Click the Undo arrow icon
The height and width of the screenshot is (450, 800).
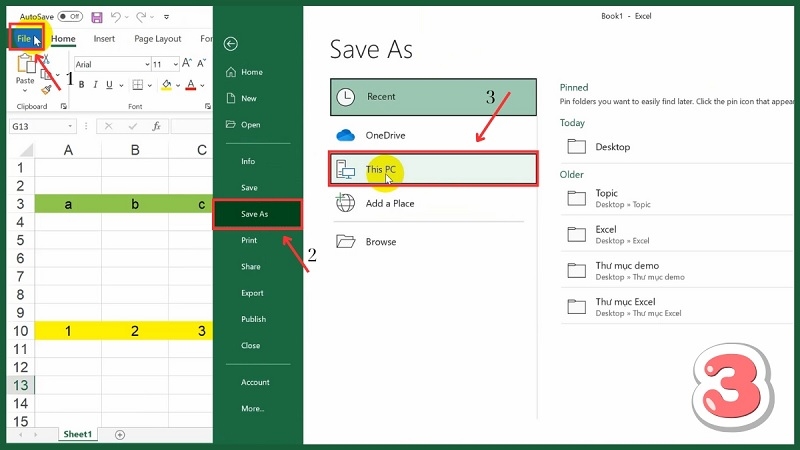click(116, 17)
